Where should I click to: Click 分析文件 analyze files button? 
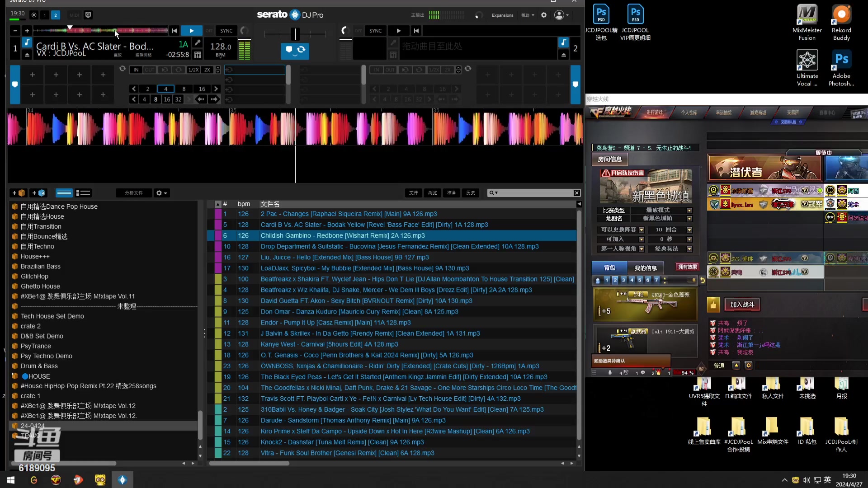coord(134,193)
